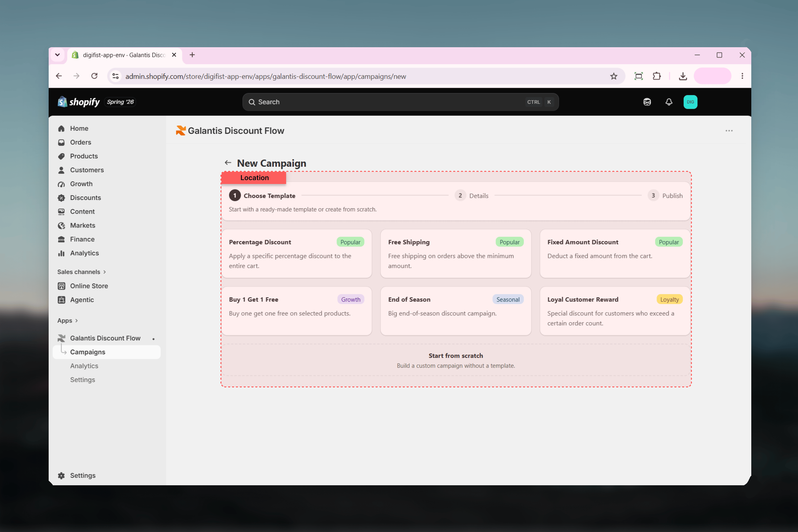798x532 pixels.
Task: Click the Shopify logo in top bar
Action: (x=79, y=102)
